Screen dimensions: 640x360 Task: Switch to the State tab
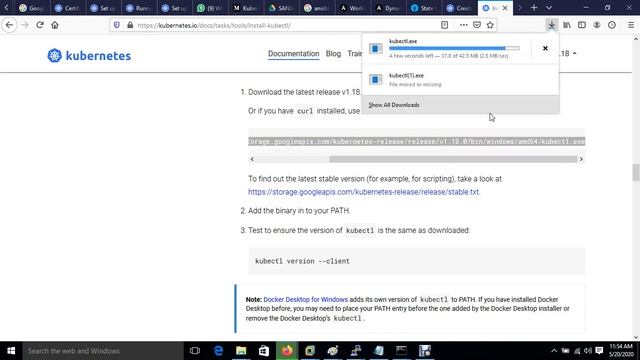click(423, 8)
